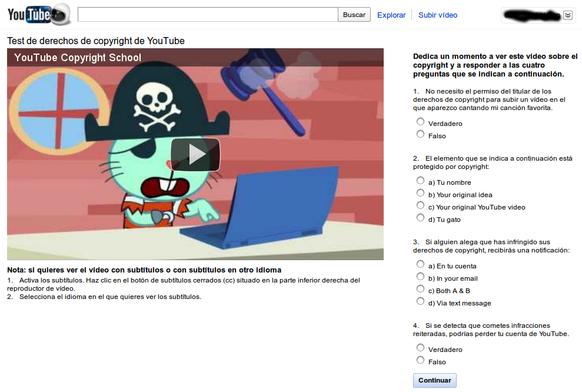Open the account dropdown arrow

pyautogui.click(x=567, y=15)
